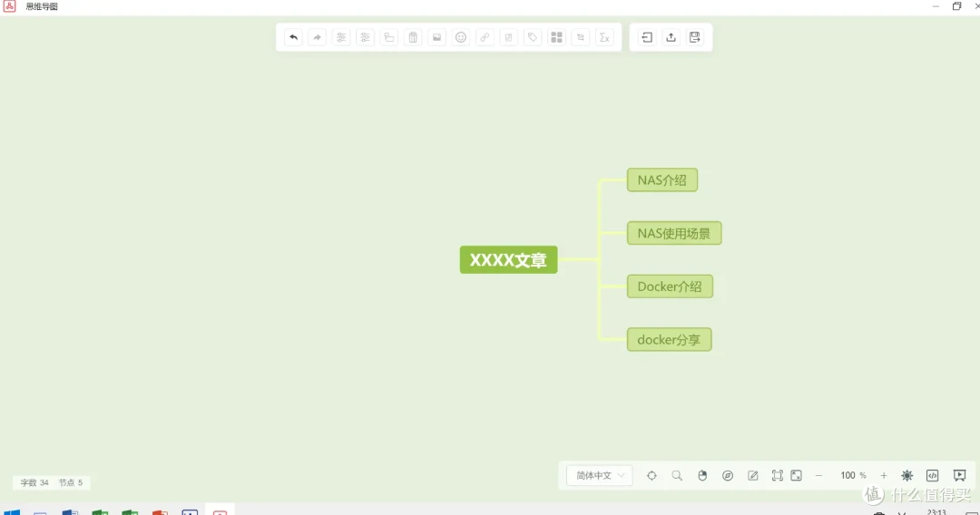980x515 pixels.
Task: Click the four-squares grid toolbar icon
Action: 556,37
